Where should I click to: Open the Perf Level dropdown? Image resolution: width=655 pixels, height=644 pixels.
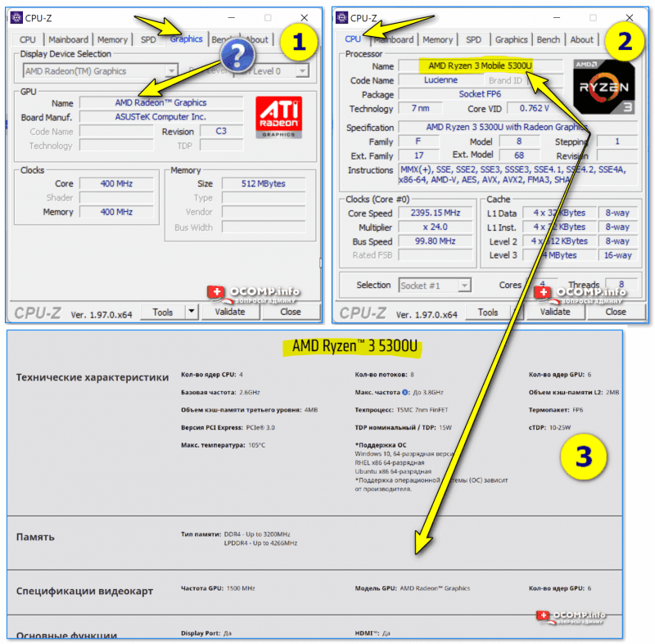point(302,71)
